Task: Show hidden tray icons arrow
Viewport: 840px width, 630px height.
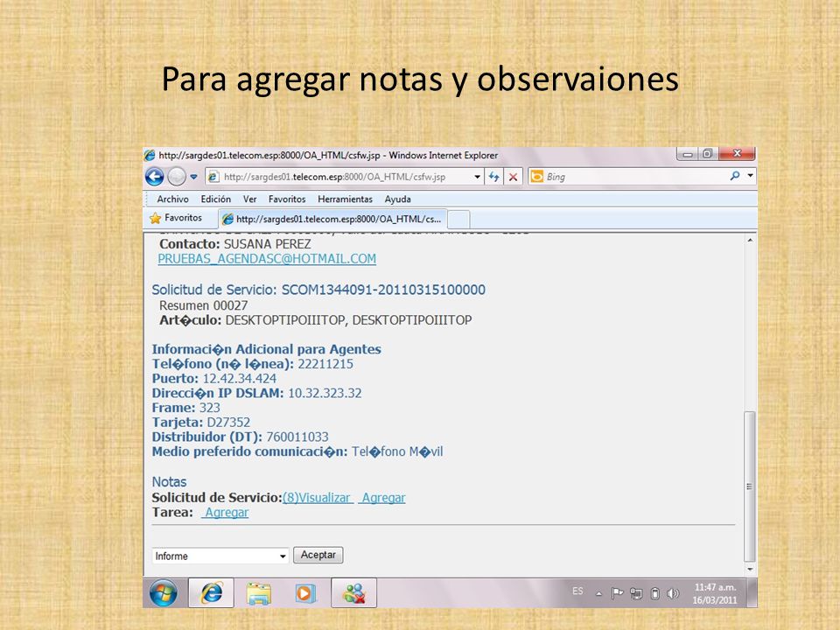Action: click(598, 593)
